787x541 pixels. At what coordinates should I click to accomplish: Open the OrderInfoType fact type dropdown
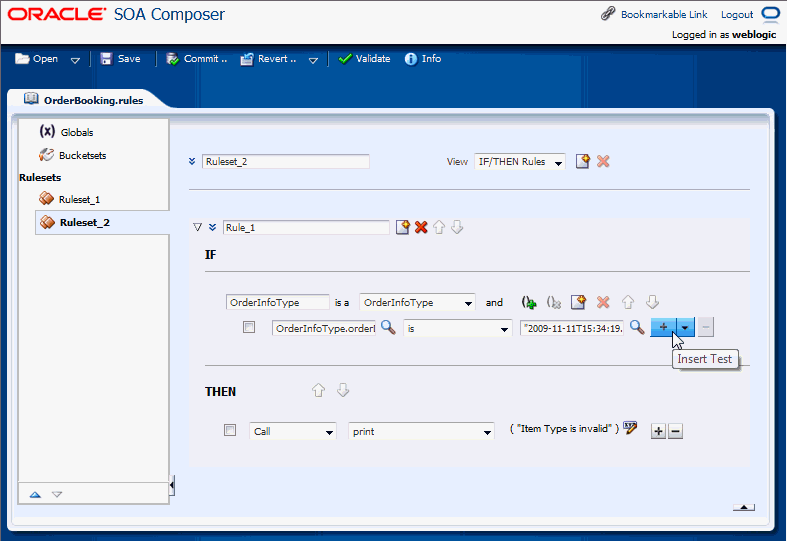click(418, 302)
